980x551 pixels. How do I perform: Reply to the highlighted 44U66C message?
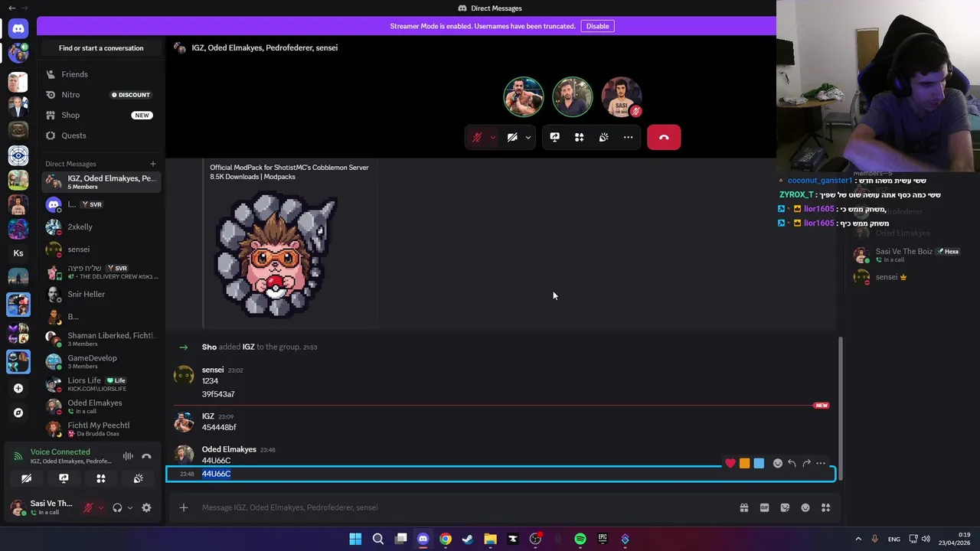[x=792, y=463]
